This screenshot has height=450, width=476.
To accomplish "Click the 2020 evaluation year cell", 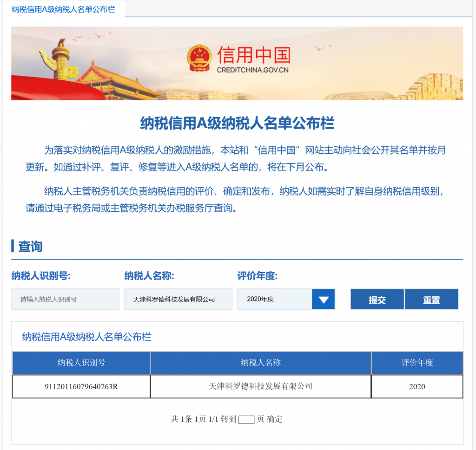I will click(417, 387).
